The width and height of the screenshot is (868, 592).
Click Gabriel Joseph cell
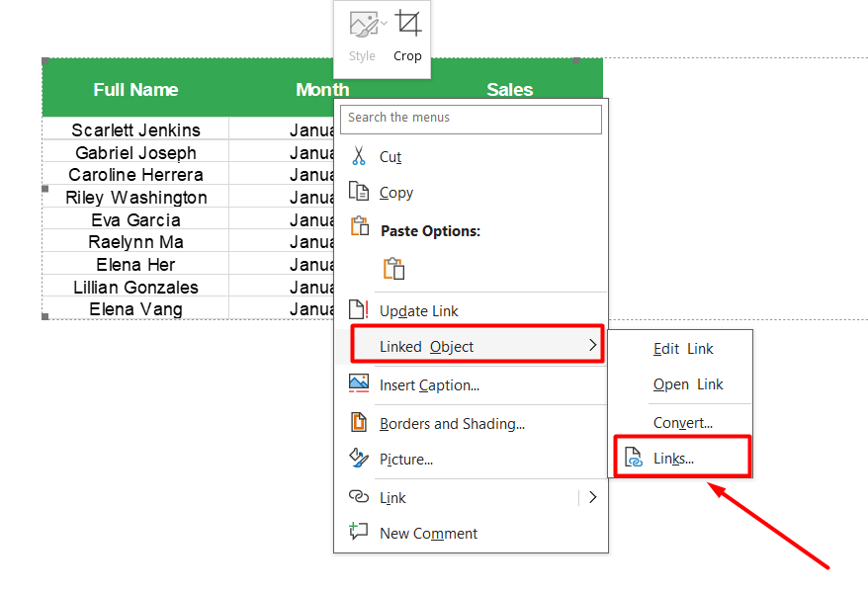coord(135,153)
